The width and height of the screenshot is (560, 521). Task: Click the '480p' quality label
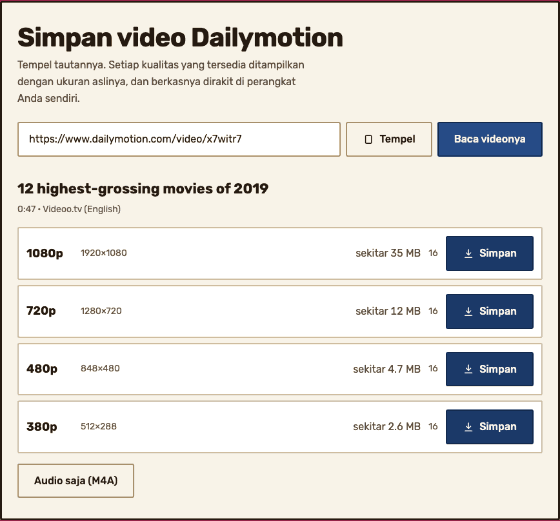point(42,369)
